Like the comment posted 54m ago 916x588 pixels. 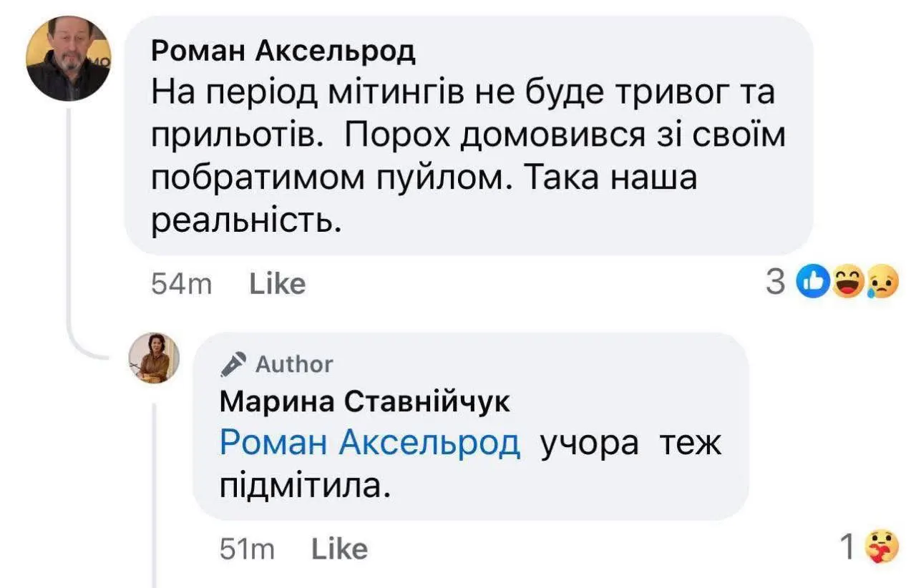(278, 285)
